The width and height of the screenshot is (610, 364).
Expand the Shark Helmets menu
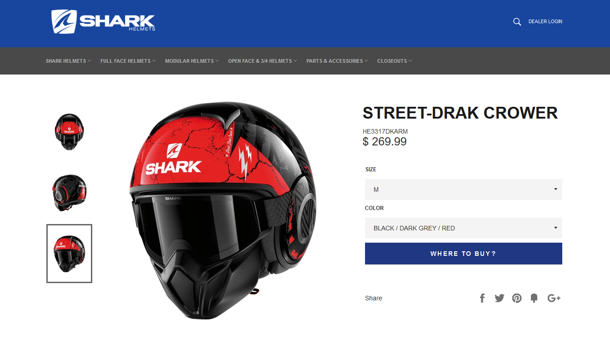point(68,61)
